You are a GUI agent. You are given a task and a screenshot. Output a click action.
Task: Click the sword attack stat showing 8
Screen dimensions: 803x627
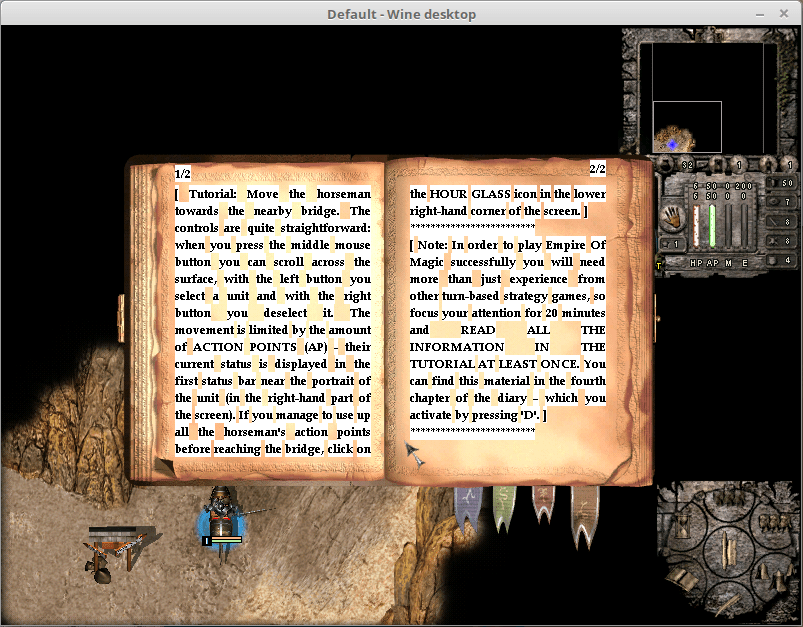pos(781,222)
